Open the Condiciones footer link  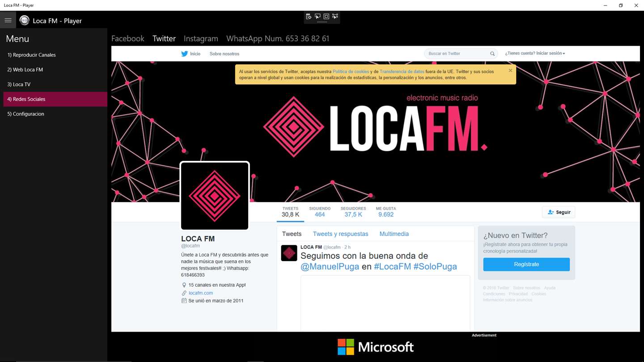(494, 294)
